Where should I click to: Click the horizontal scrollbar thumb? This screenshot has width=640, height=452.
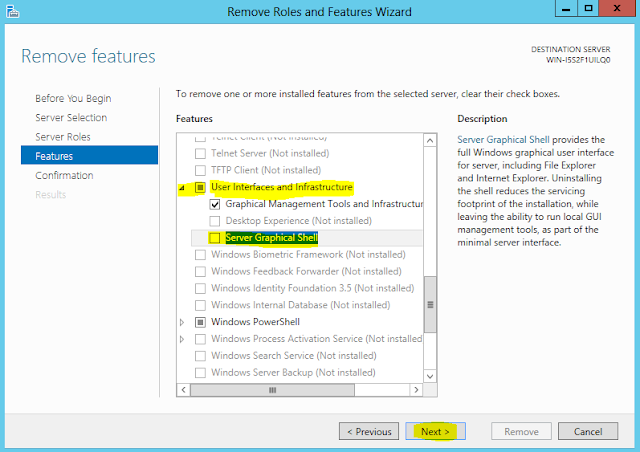272,390
